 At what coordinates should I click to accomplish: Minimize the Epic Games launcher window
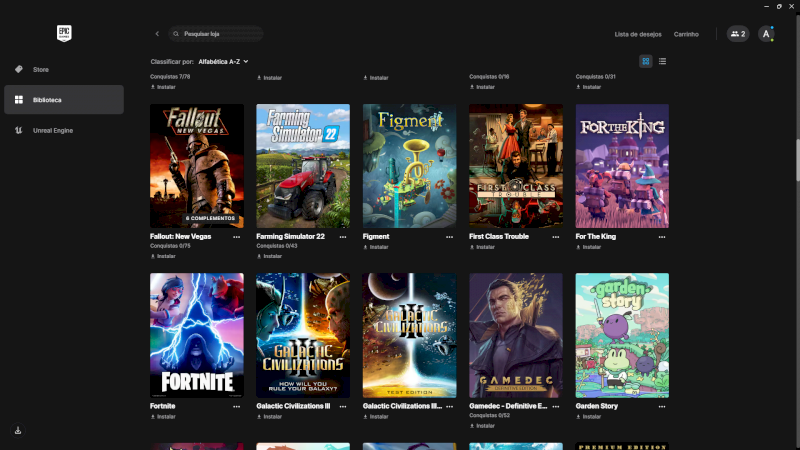click(x=766, y=6)
